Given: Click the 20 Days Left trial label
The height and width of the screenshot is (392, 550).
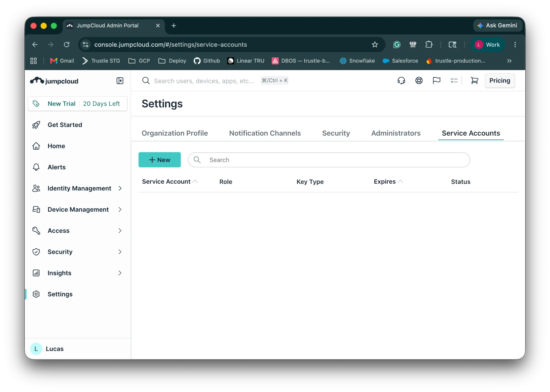Looking at the screenshot, I should pyautogui.click(x=102, y=104).
